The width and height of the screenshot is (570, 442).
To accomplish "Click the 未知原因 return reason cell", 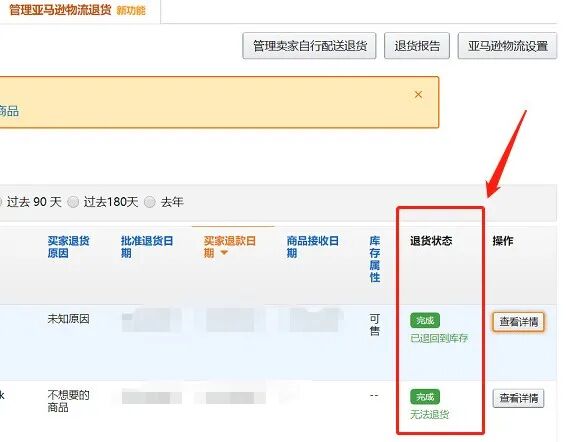I will coord(68,319).
